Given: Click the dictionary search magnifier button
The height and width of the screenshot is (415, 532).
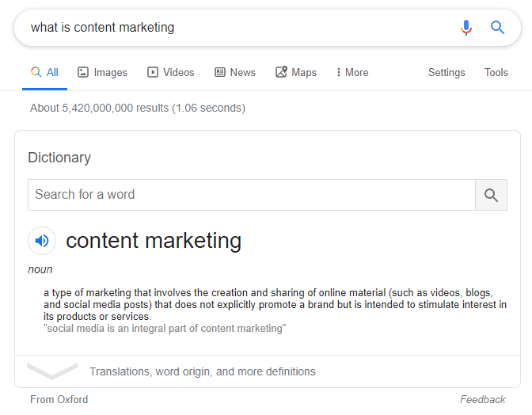Looking at the screenshot, I should point(491,195).
